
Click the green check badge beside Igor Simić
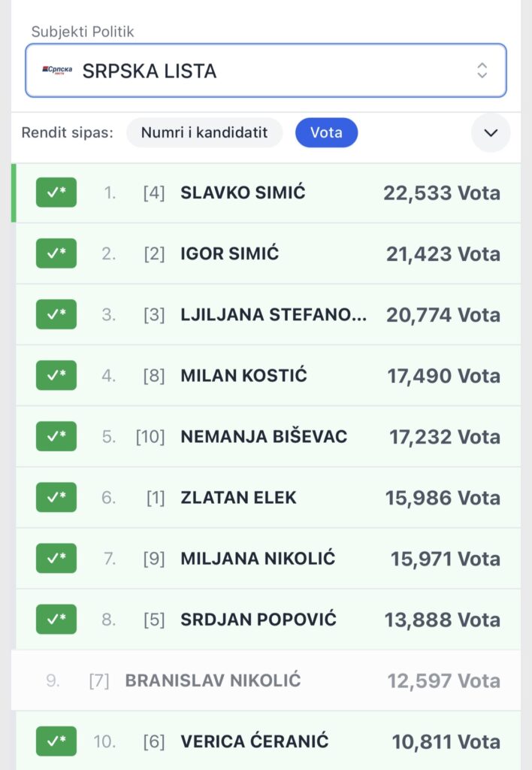click(x=56, y=253)
